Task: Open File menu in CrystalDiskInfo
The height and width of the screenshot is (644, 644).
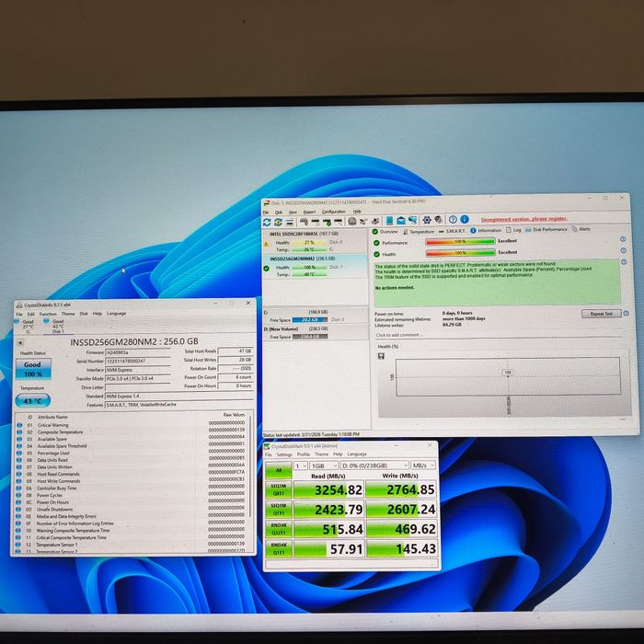Action: tap(19, 315)
